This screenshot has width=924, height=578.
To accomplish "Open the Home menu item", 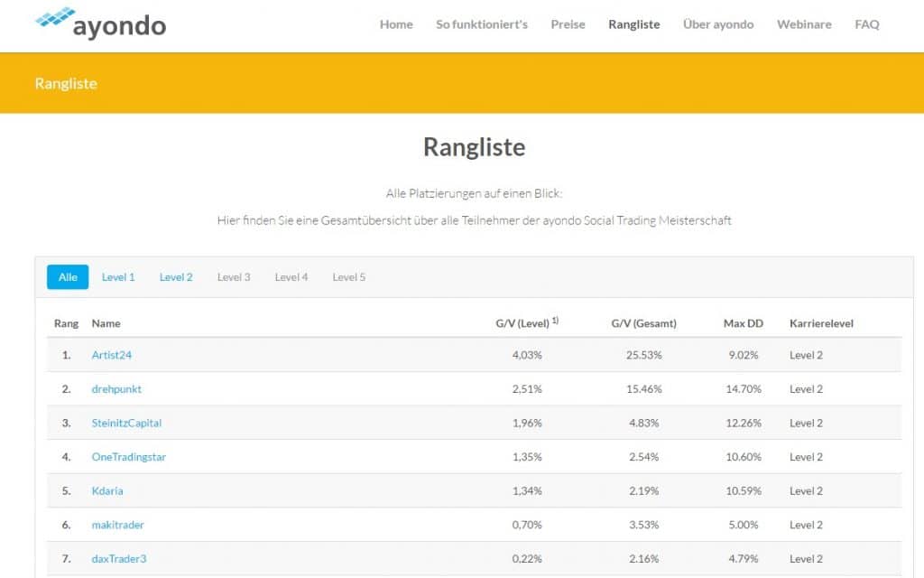I will 396,24.
